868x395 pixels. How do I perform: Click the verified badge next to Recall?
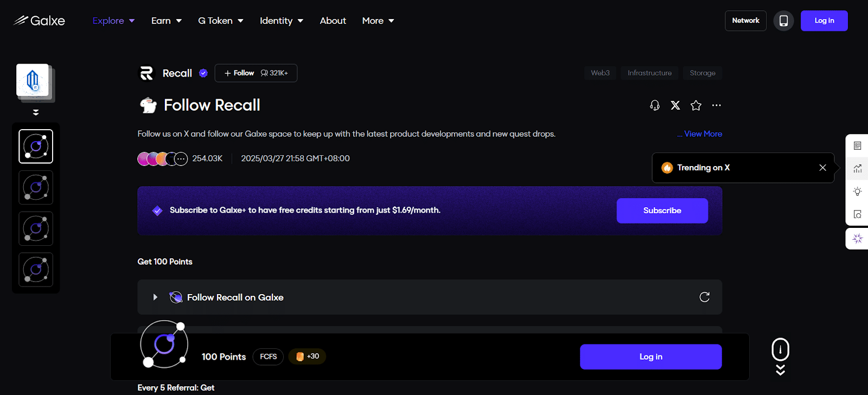(203, 73)
